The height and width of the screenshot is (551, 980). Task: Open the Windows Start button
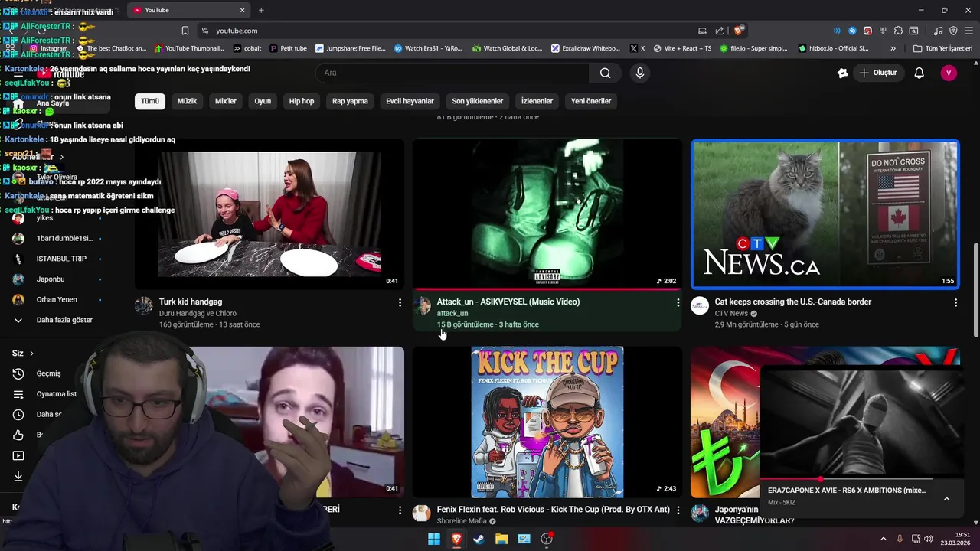(x=434, y=539)
